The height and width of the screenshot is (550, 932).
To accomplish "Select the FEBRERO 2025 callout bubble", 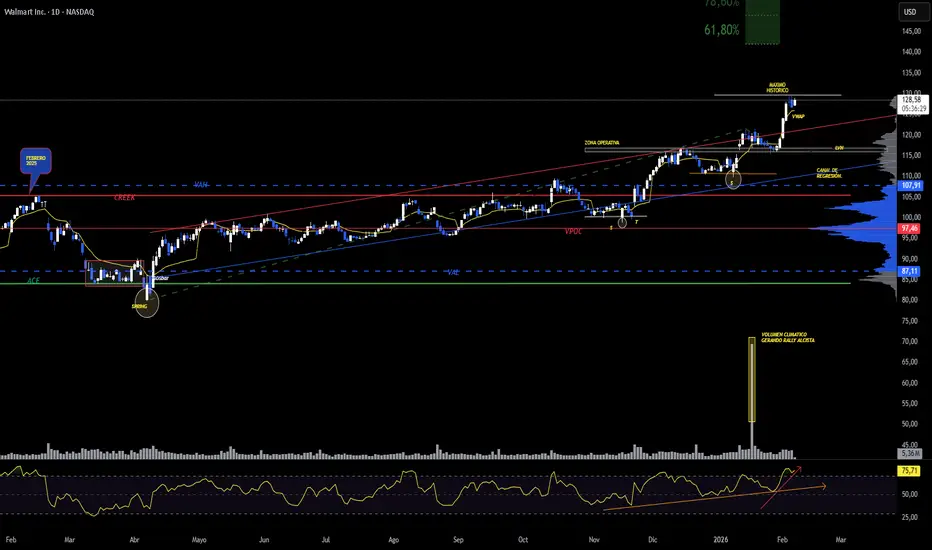I will point(36,161).
